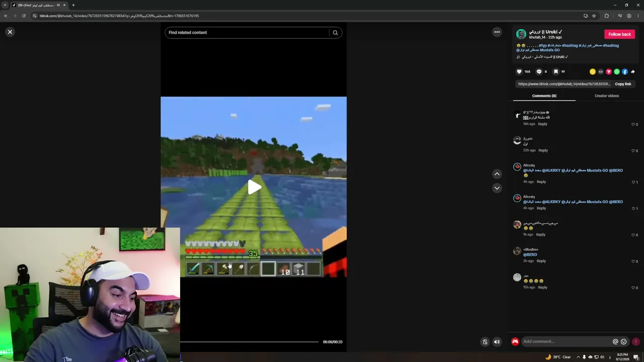Click the search magnifier icon
This screenshot has height=362, width=644.
point(335,33)
